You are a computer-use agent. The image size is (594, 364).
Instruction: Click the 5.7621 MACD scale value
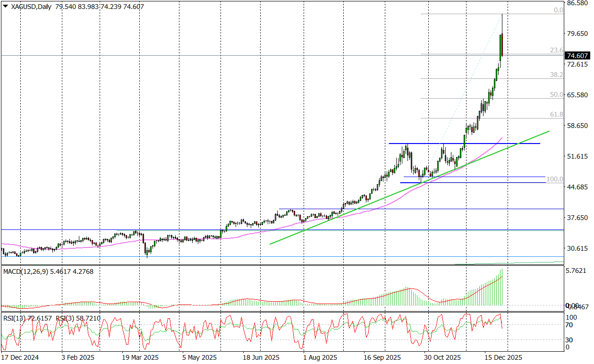[577, 271]
